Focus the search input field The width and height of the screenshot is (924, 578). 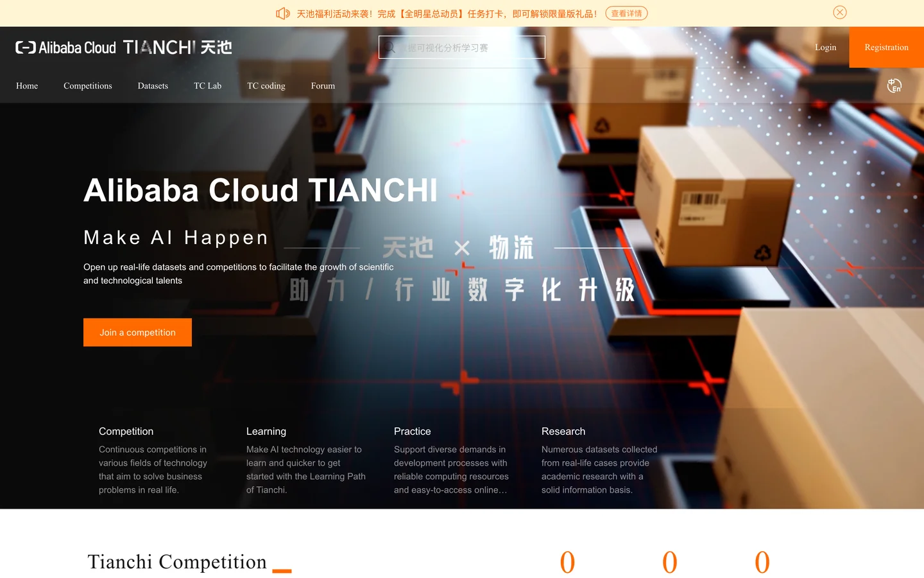click(462, 48)
